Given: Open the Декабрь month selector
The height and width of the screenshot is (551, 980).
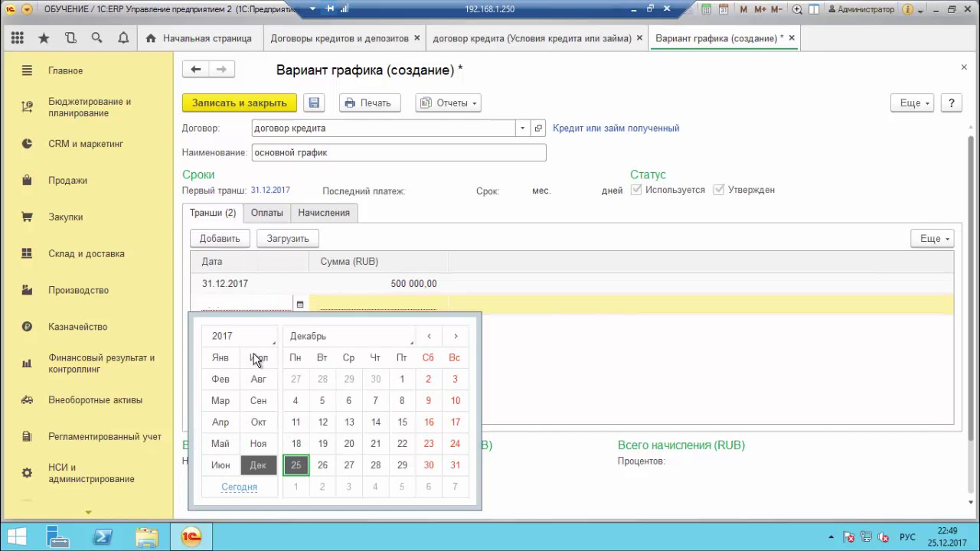Looking at the screenshot, I should coord(349,336).
